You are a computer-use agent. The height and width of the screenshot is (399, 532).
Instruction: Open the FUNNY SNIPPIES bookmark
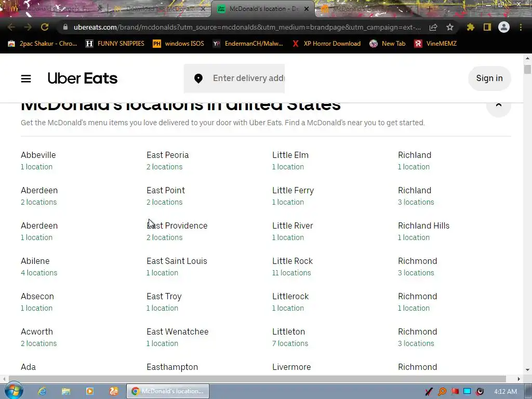pos(115,44)
